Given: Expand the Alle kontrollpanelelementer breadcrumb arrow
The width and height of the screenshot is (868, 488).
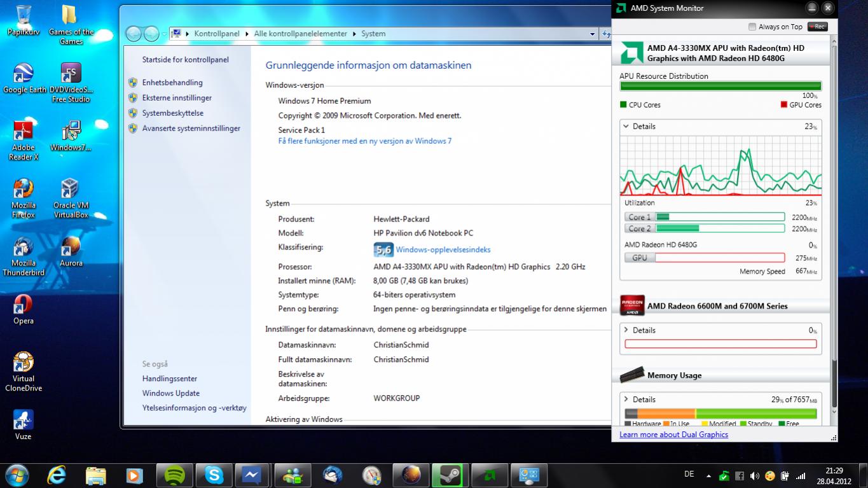Looking at the screenshot, I should [x=355, y=34].
